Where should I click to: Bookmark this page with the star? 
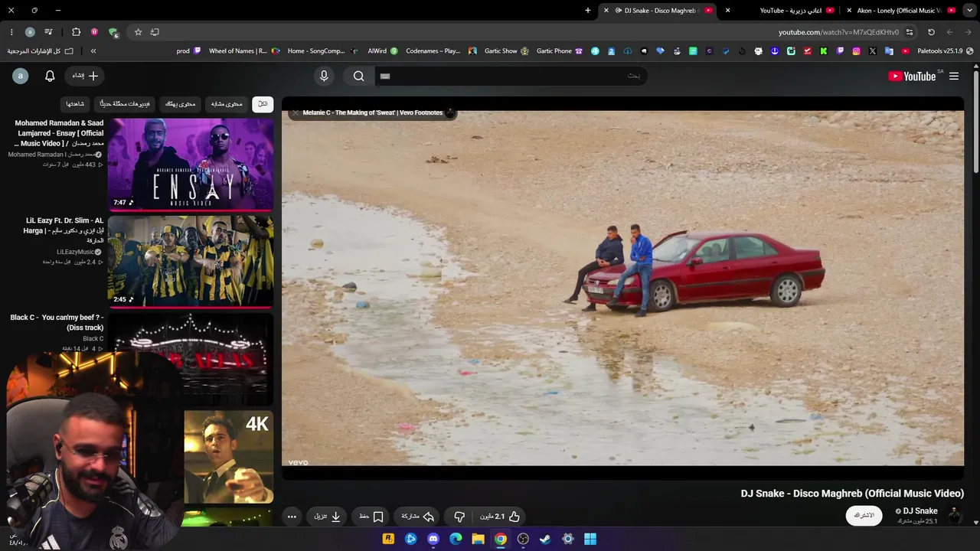[138, 32]
